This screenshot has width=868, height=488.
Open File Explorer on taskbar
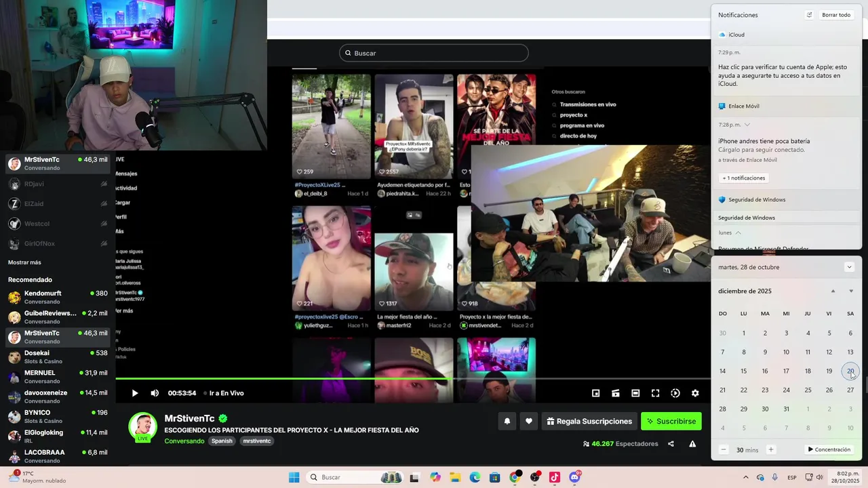455,477
